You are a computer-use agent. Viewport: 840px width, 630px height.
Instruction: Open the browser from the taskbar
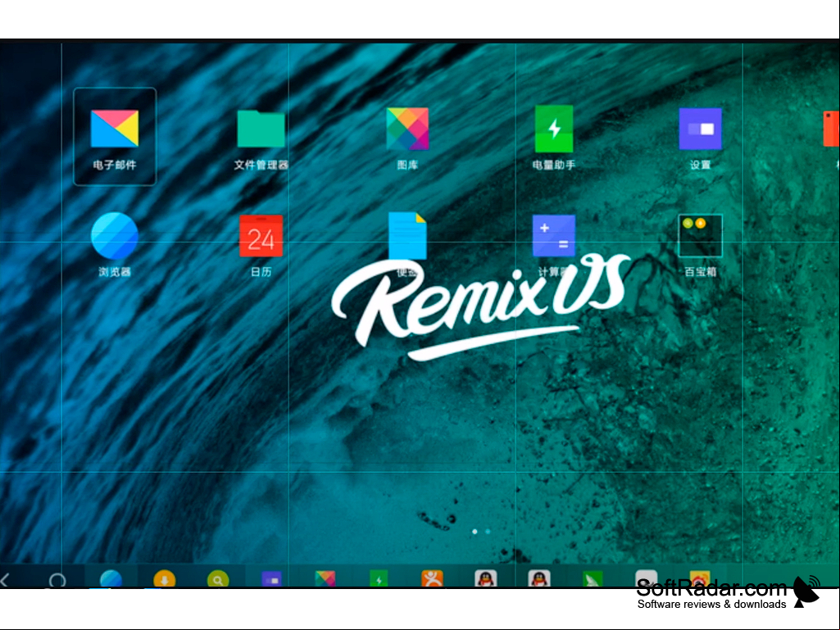pyautogui.click(x=111, y=579)
